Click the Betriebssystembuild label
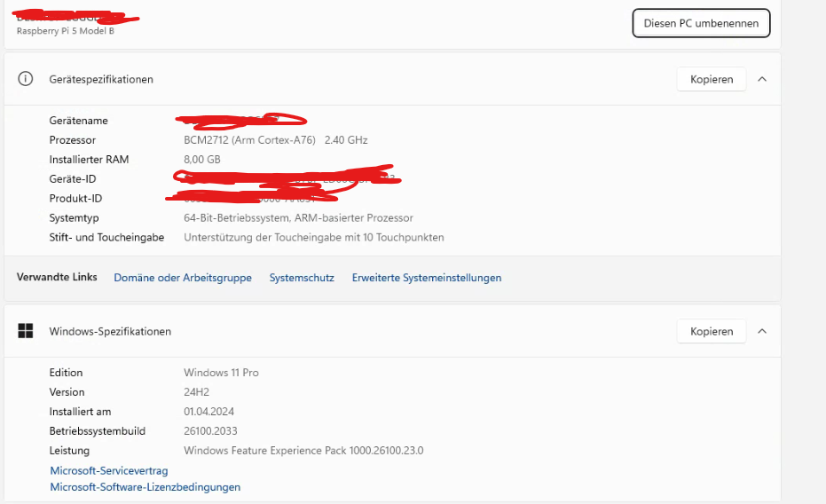The height and width of the screenshot is (504, 826). pyautogui.click(x=98, y=431)
